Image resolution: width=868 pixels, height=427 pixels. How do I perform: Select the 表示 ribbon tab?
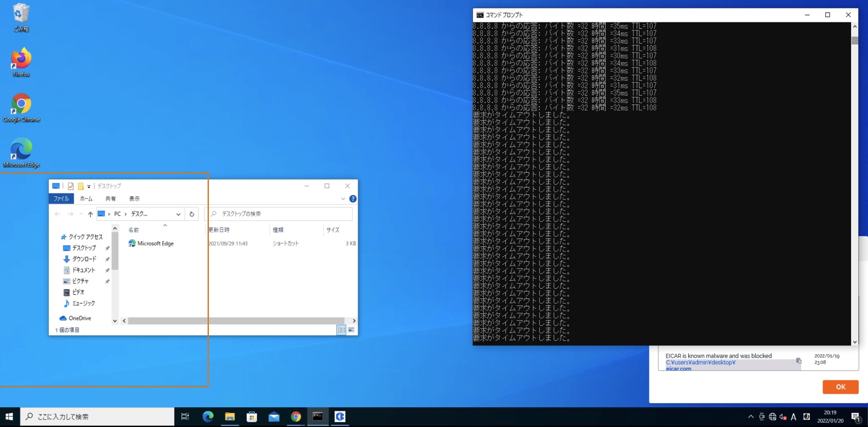point(134,199)
